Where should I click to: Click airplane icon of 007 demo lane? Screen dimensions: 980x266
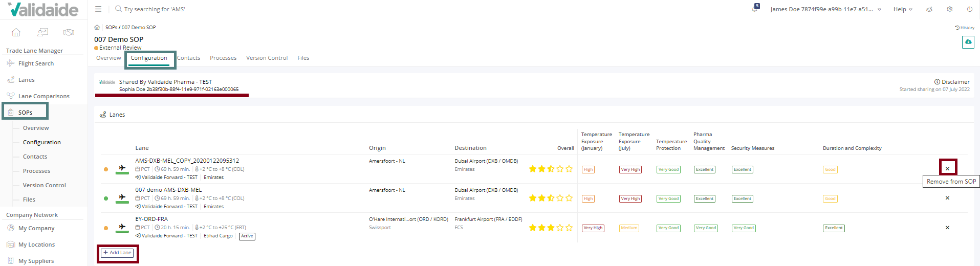(x=122, y=197)
